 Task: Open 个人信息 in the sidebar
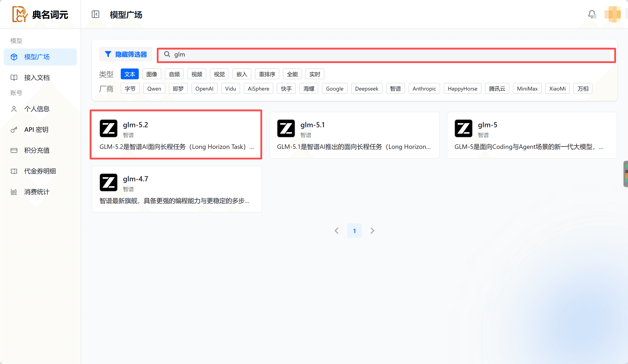point(40,109)
